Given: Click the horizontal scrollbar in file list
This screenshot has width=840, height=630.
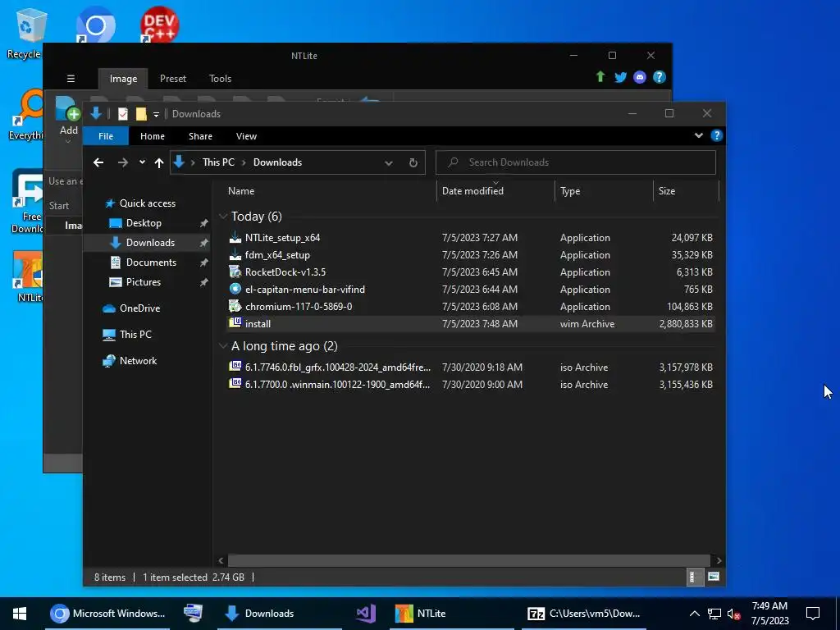Looking at the screenshot, I should click(x=468, y=560).
